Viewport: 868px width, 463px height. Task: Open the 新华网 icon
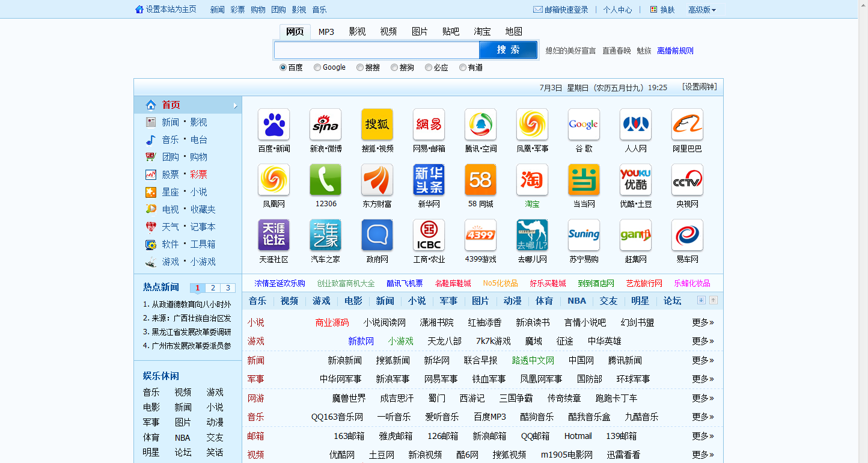[x=429, y=180]
